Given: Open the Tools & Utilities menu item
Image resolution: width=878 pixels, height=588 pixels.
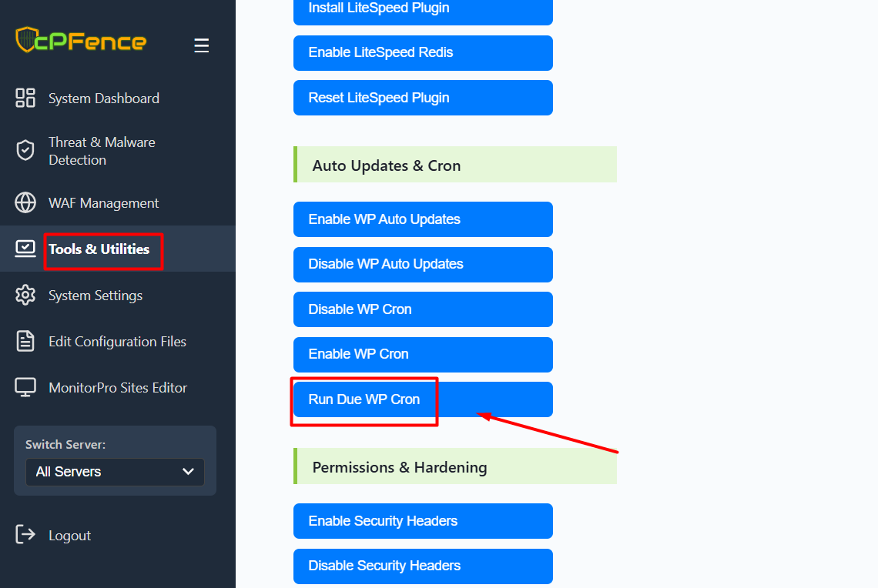Looking at the screenshot, I should (x=99, y=249).
